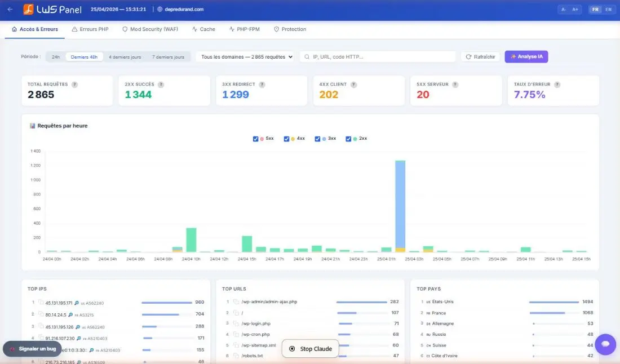Click the Signaler un bug button
This screenshot has height=364, width=620.
coord(33,349)
